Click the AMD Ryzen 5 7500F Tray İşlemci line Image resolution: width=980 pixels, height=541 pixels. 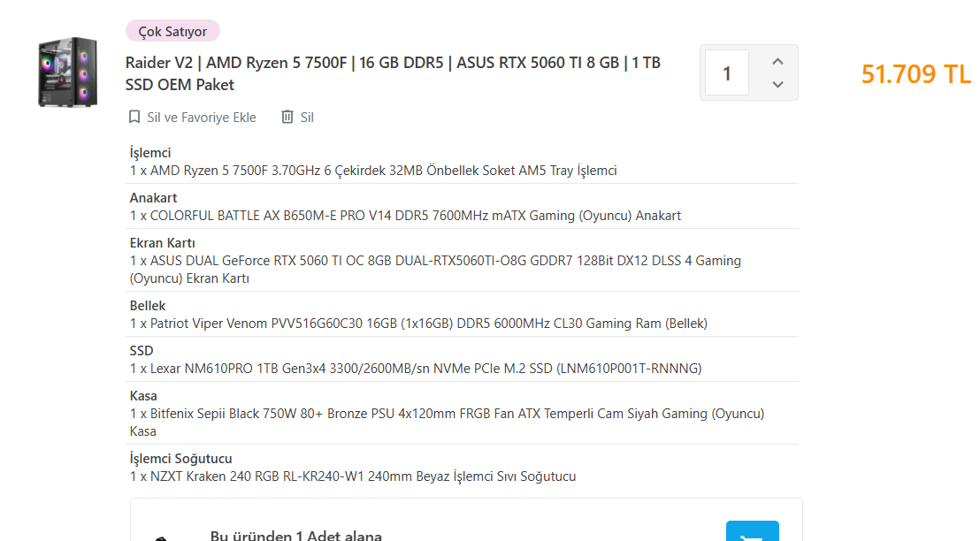373,171
